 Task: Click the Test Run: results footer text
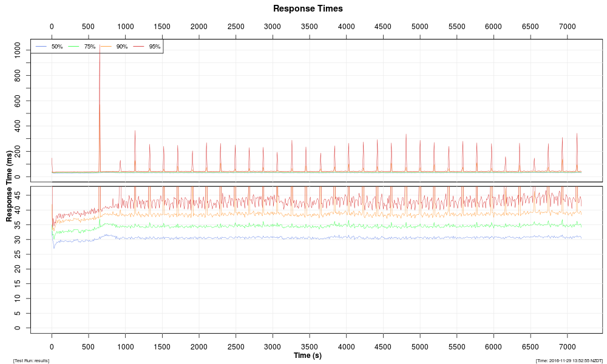(31, 360)
